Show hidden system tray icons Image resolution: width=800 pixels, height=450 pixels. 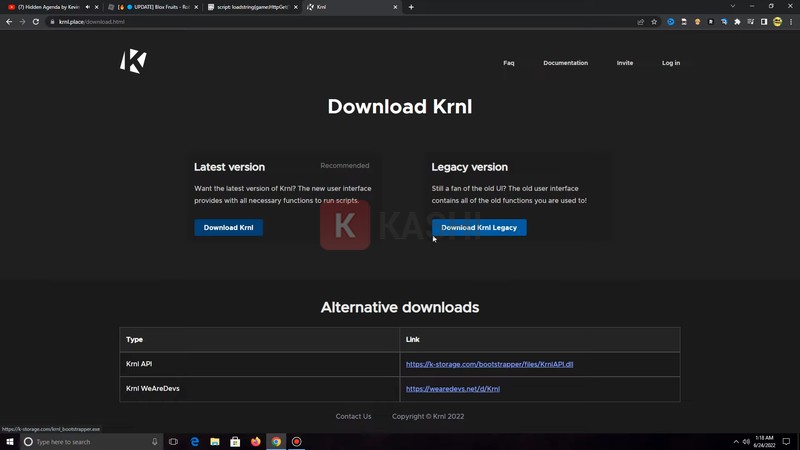736,442
